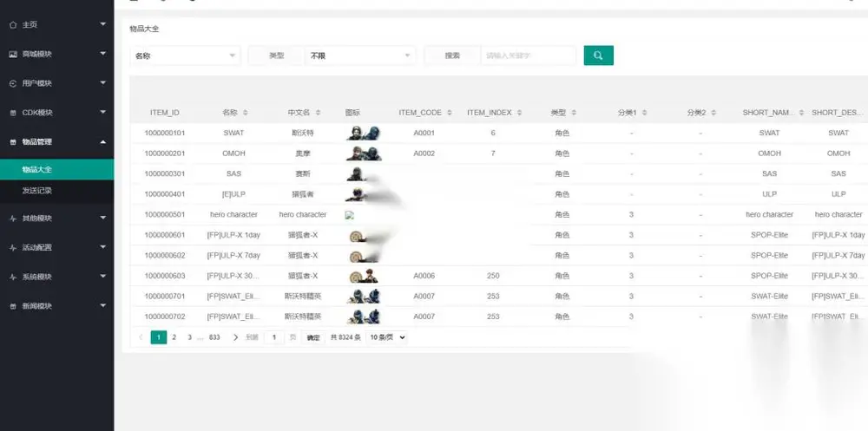868x431 pixels.
Task: Expand CDK模块 using its arrow
Action: [103, 113]
